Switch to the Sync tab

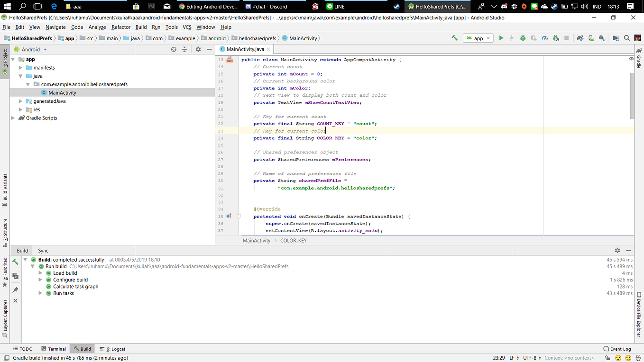(x=43, y=251)
